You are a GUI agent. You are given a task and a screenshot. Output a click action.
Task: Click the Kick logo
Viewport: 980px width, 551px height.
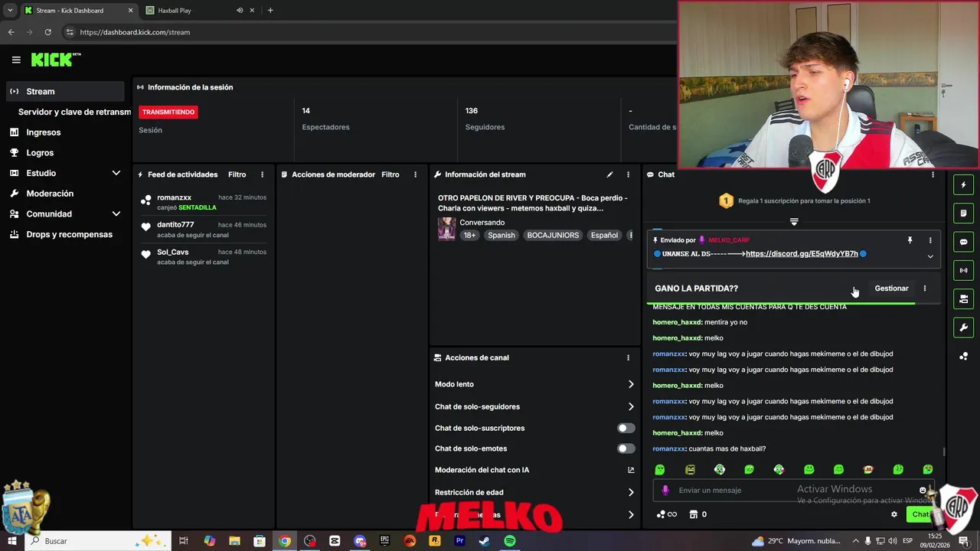point(55,60)
